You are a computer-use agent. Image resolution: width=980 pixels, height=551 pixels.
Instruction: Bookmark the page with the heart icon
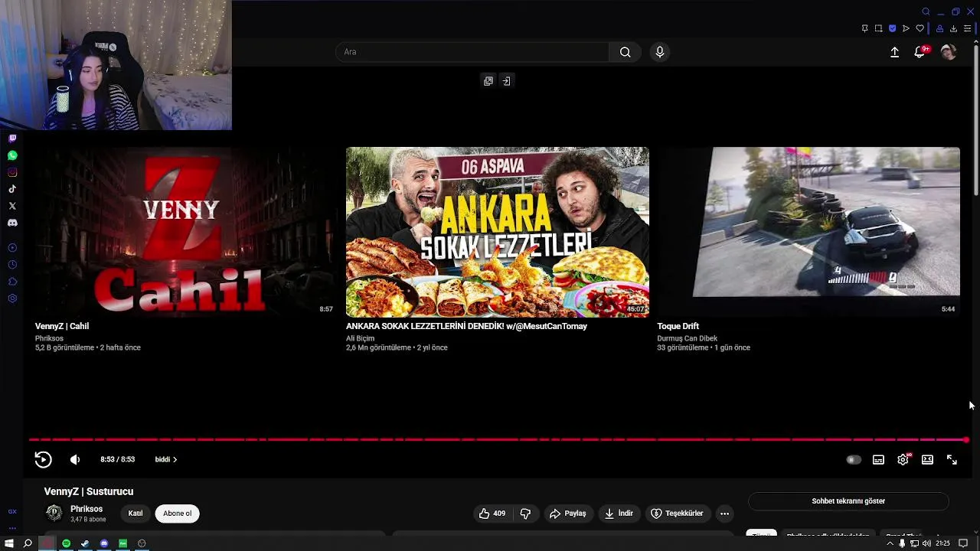click(920, 28)
